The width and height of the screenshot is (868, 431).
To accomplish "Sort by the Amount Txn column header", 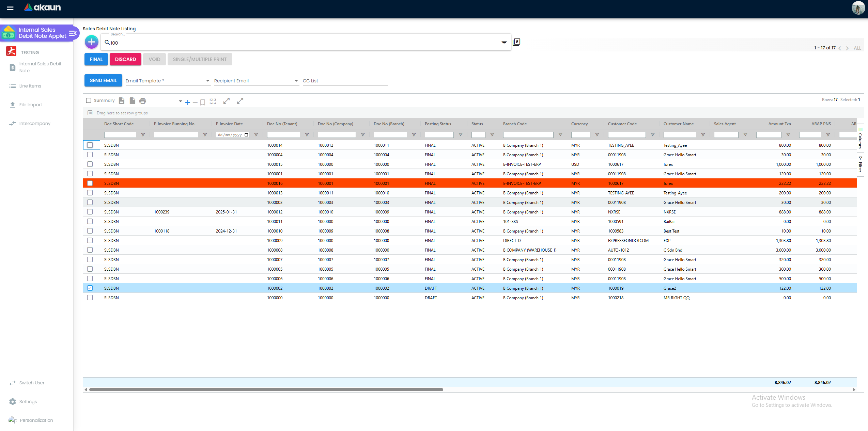I will pos(779,124).
